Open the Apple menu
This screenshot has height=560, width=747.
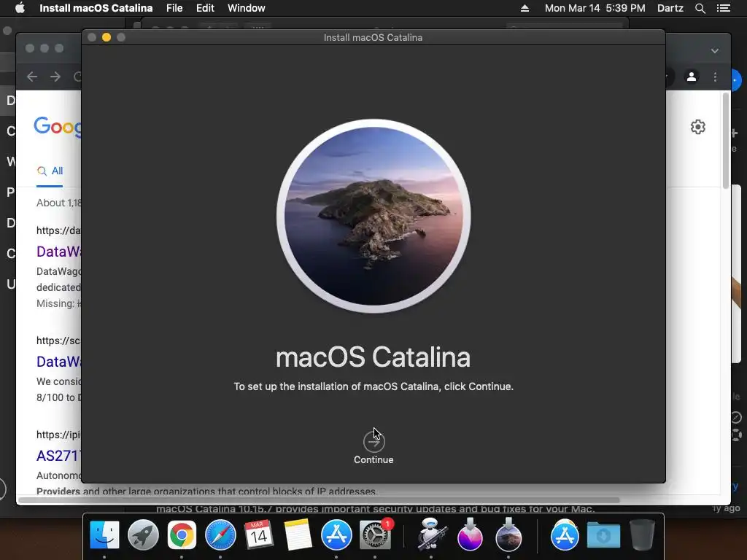[20, 8]
